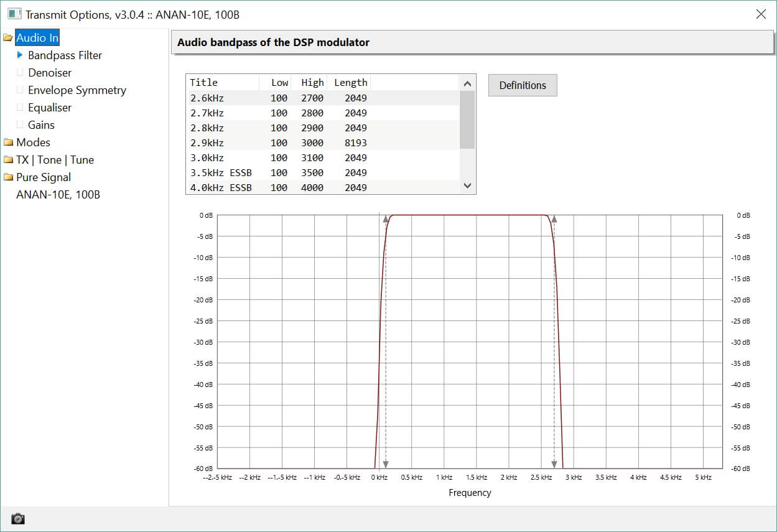Expand the Modes section
Screen dimensions: 777x532
click(x=33, y=142)
